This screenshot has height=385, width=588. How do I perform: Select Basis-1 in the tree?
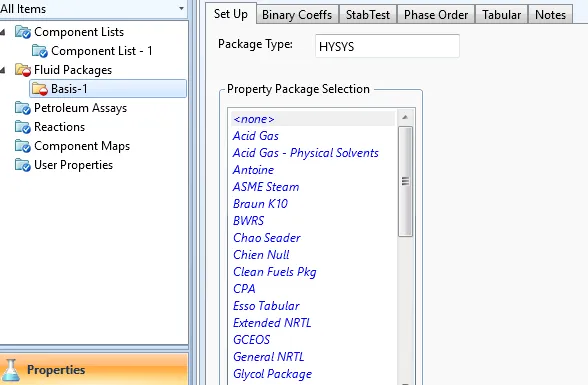(69, 89)
